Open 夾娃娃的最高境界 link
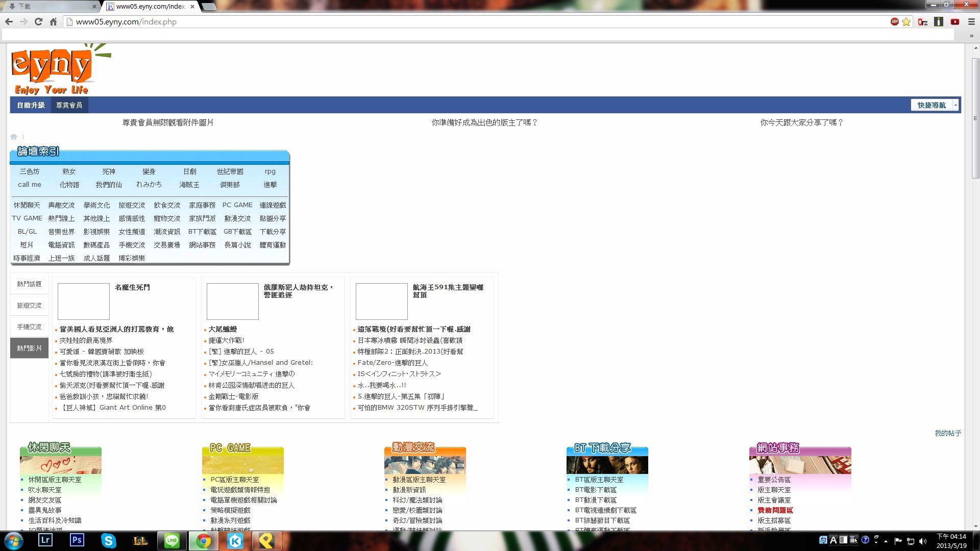Viewport: 980px width, 551px height. click(x=86, y=340)
